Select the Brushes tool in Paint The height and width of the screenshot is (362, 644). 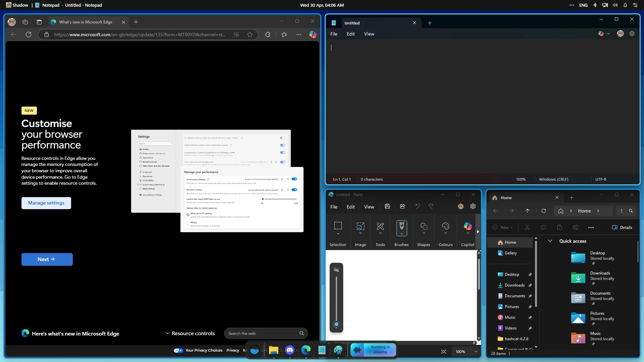tap(401, 226)
